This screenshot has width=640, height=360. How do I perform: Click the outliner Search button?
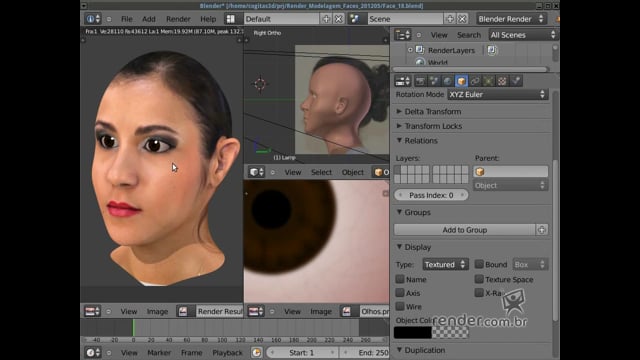pyautogui.click(x=469, y=35)
